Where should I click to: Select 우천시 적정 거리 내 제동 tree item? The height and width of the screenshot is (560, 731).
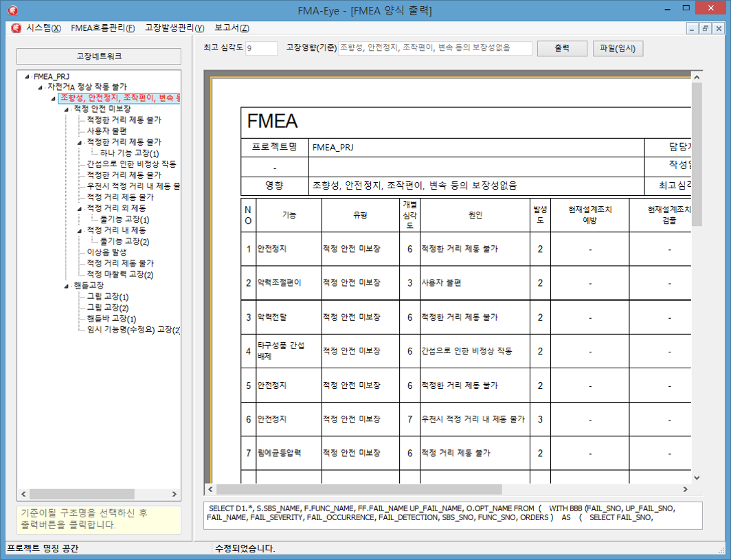coord(133,186)
